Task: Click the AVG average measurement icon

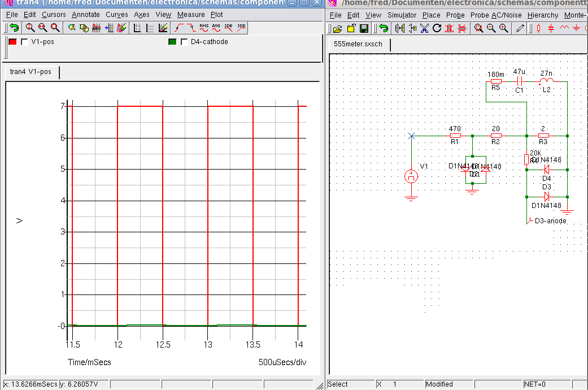Action: [x=216, y=28]
